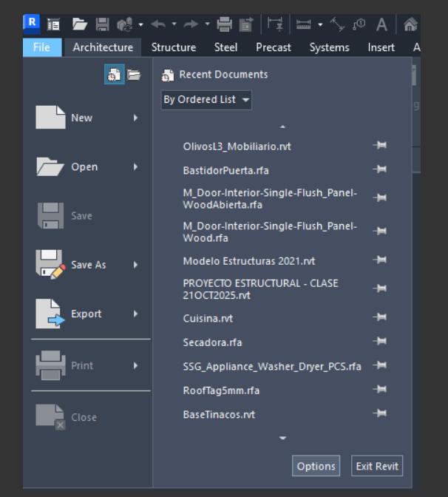
Task: Open recent file Cuisina.rvt
Action: 208,318
